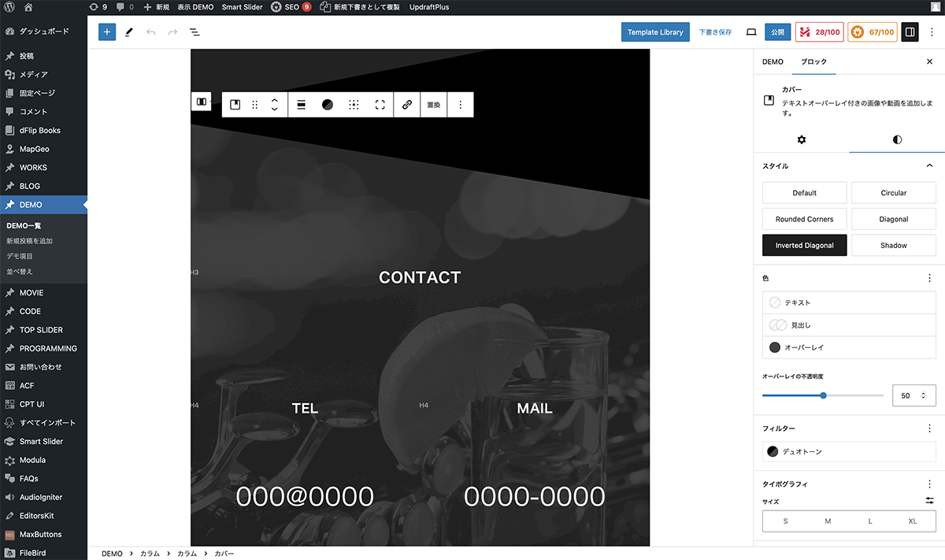Open the block settings gear tab
The height and width of the screenshot is (560, 945).
tap(802, 139)
